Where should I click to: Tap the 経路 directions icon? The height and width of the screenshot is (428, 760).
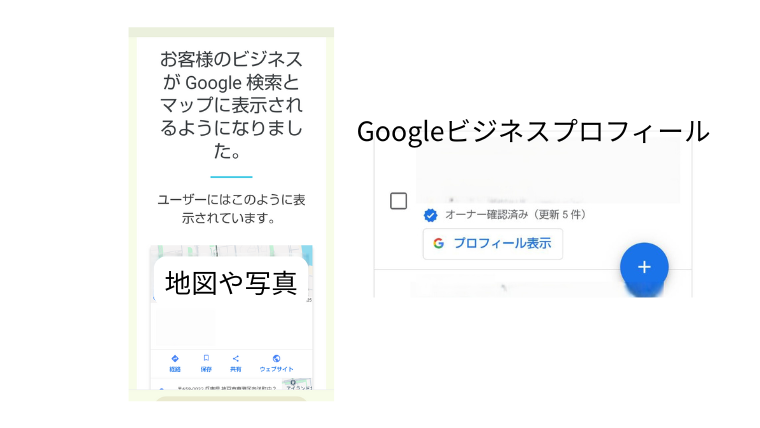(175, 359)
